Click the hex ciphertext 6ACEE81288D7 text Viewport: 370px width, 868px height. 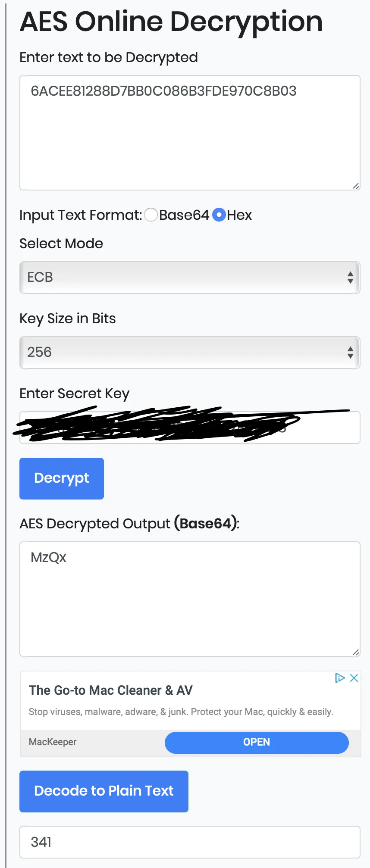coord(163,91)
